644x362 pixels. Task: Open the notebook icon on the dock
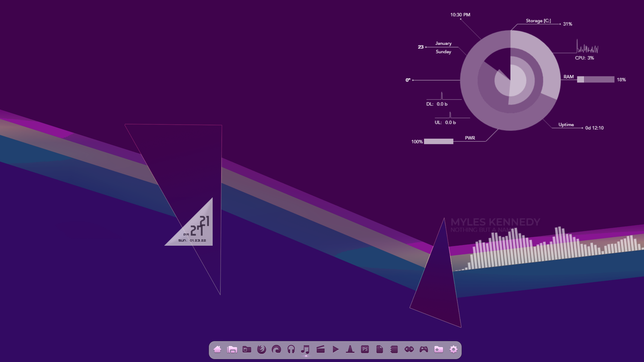[394, 350]
